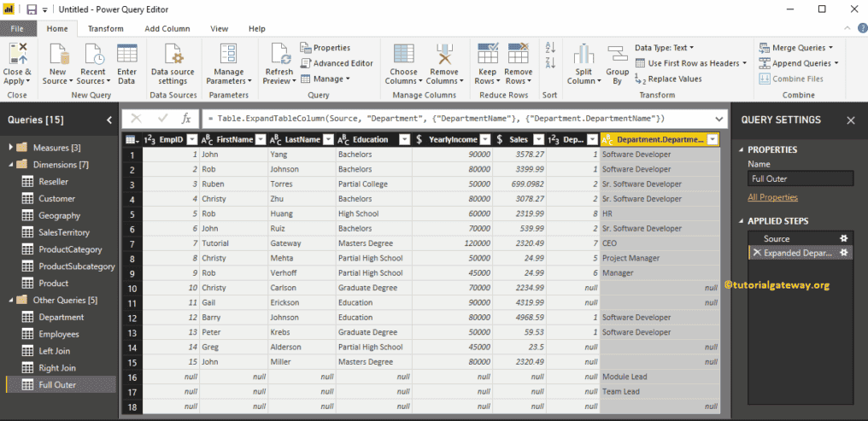
Task: Select the Source applied step
Action: (777, 238)
